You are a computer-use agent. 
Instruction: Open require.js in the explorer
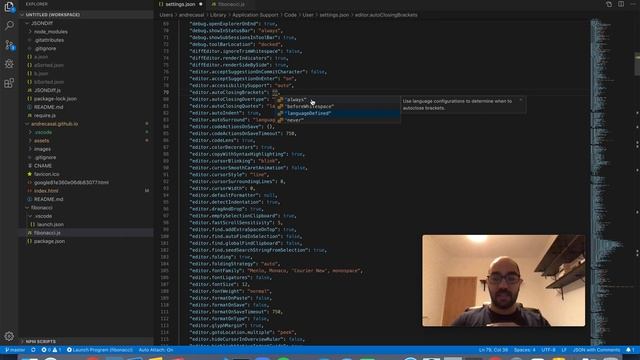[44, 116]
